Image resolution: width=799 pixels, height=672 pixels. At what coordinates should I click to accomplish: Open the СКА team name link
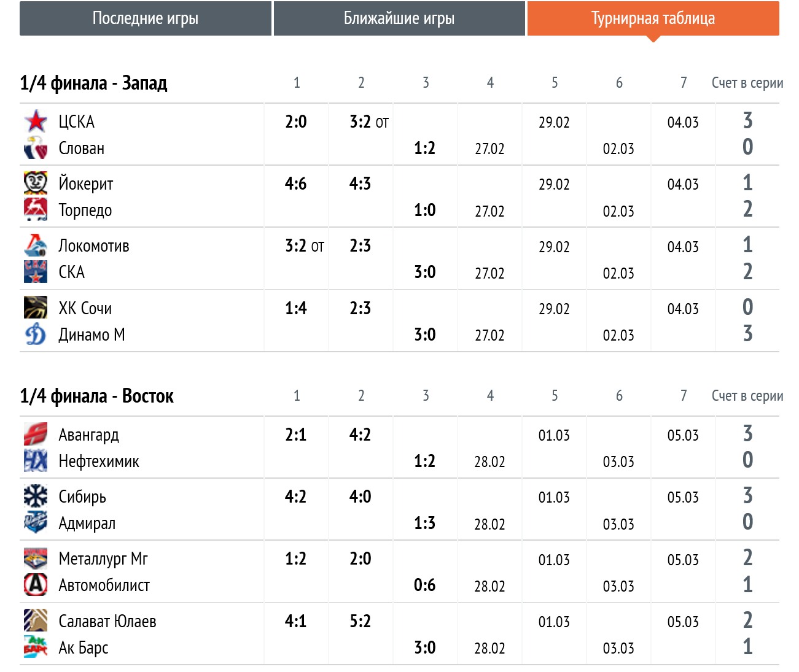click(72, 272)
